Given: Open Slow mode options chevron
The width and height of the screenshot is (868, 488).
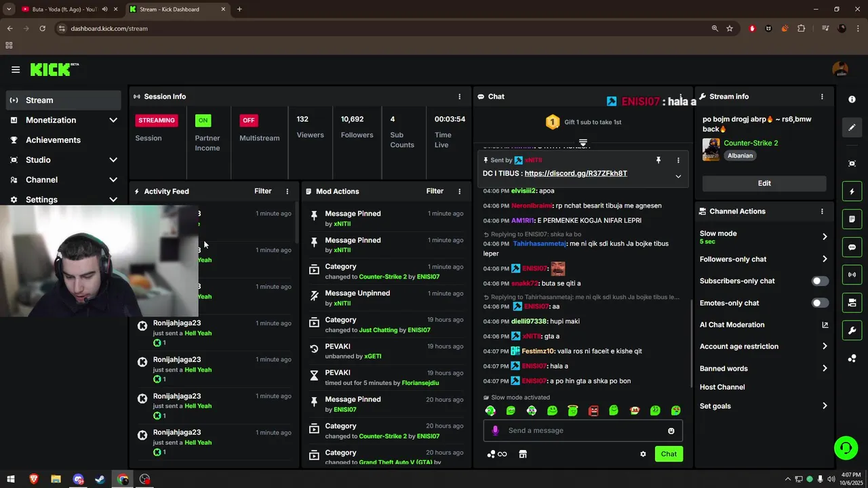Looking at the screenshot, I should [825, 237].
